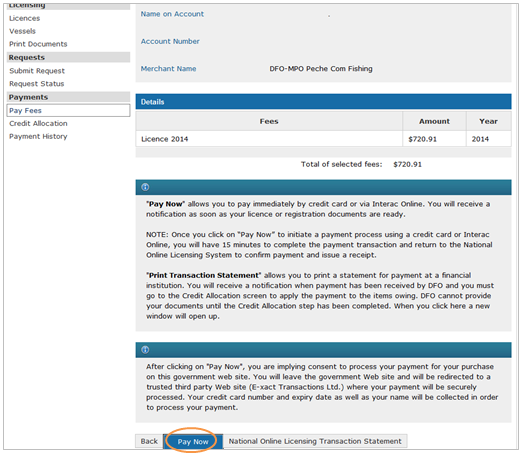Screen dimensions: 520x455
Task: View Payment History
Action: (x=38, y=136)
